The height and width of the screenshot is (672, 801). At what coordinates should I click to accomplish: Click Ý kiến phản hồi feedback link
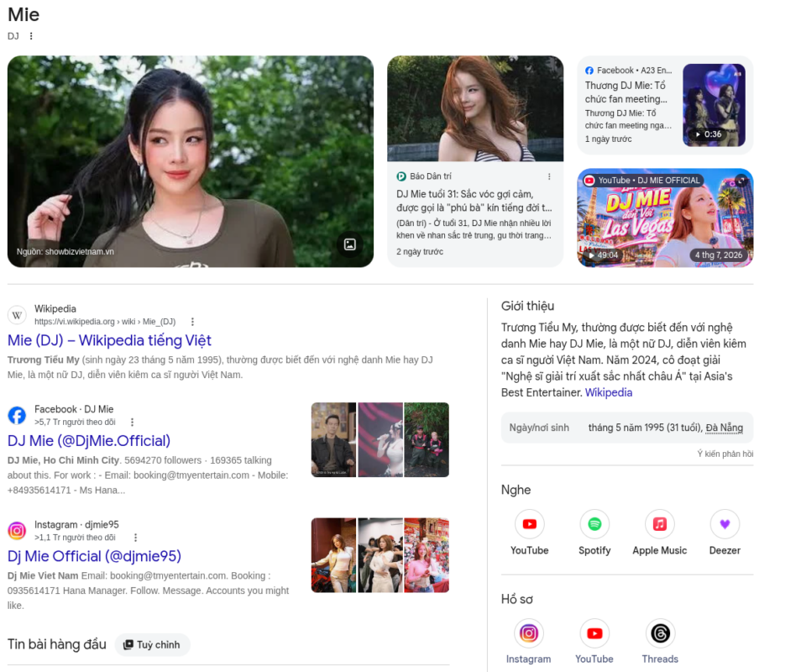[x=725, y=454]
